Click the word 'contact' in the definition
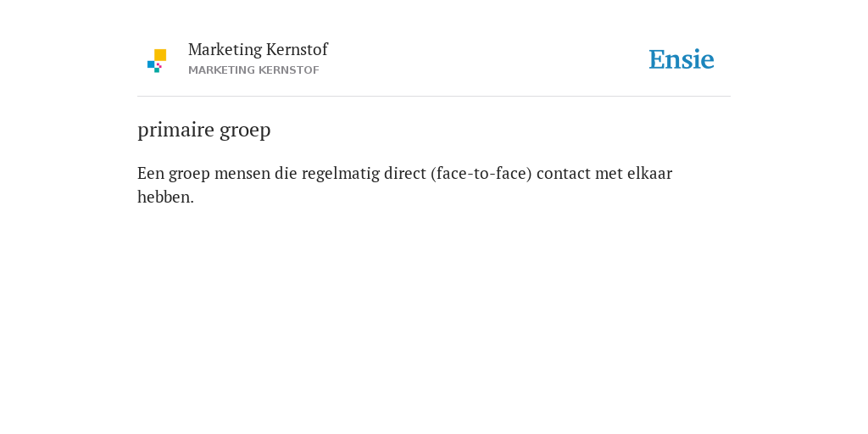 [x=564, y=174]
